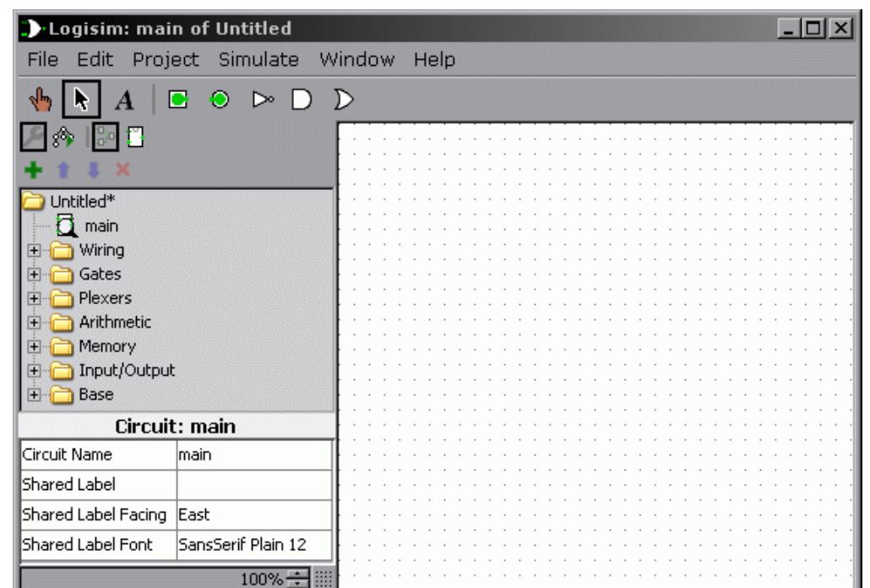Expand the Memory library folder

point(34,346)
